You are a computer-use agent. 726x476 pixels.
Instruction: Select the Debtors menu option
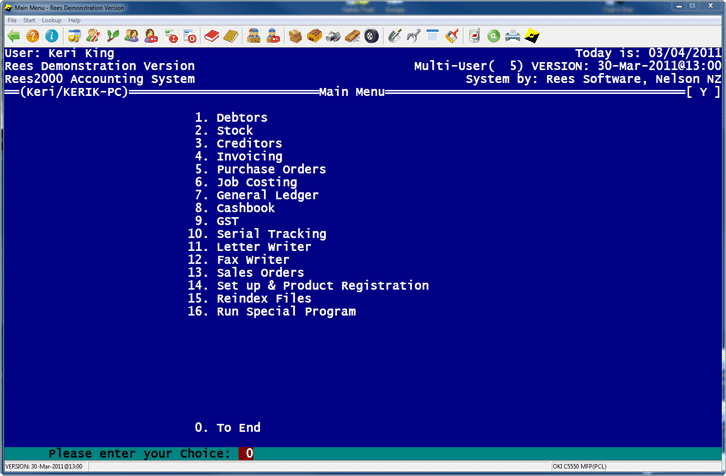click(241, 118)
